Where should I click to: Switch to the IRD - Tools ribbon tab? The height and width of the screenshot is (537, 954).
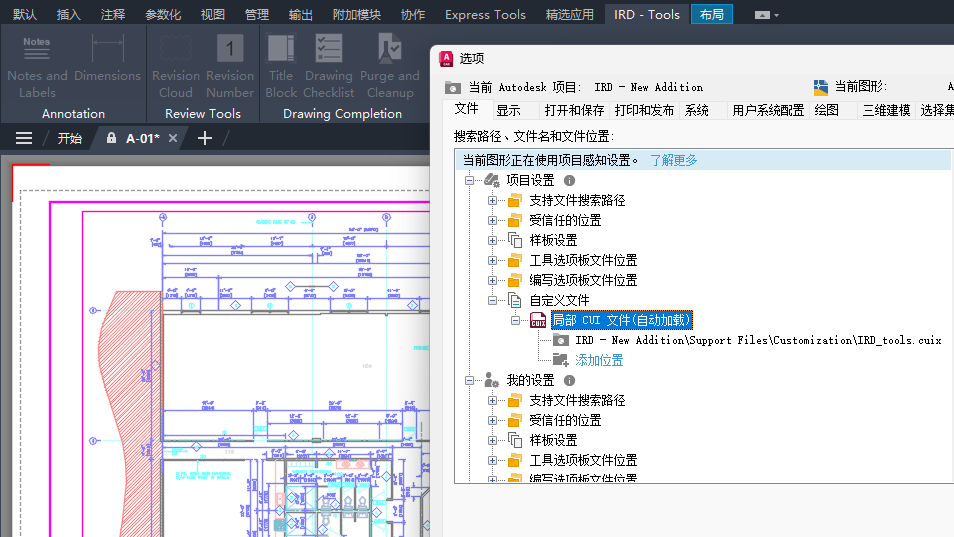click(647, 15)
